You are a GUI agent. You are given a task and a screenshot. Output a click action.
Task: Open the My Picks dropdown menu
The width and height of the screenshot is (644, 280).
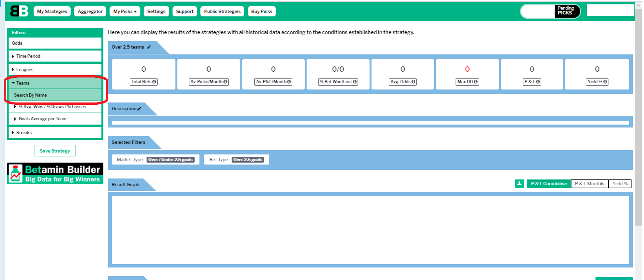click(x=125, y=12)
